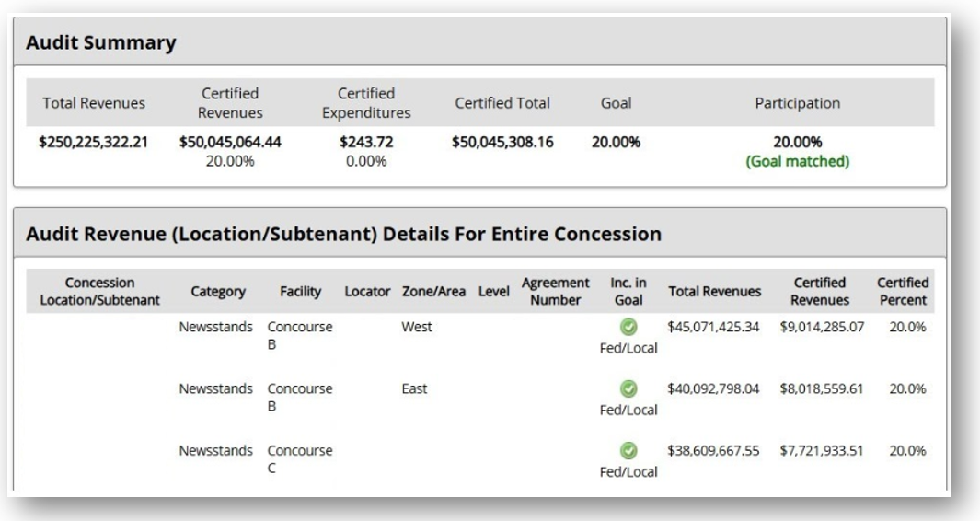Click total revenues $45,071,425.34 in West row
This screenshot has height=521, width=980.
pos(714,327)
